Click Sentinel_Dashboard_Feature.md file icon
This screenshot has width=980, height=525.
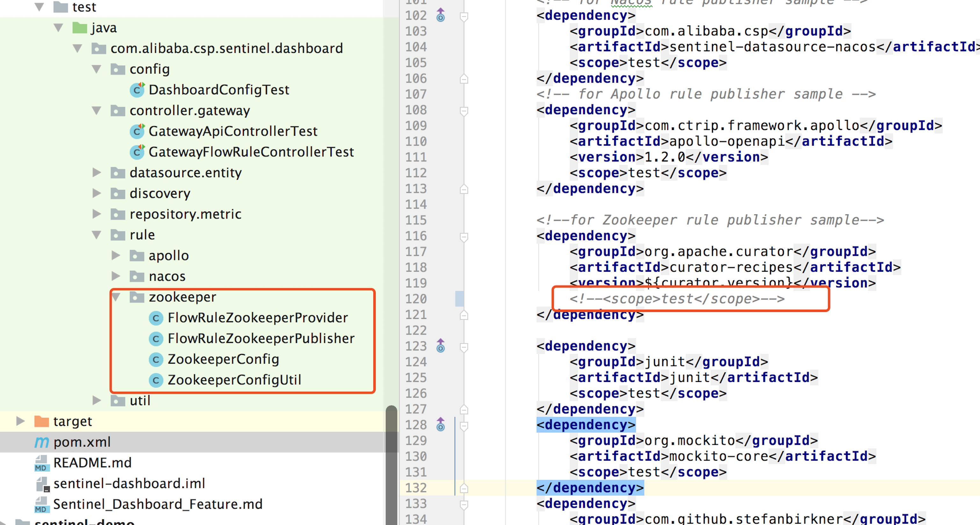pyautogui.click(x=42, y=505)
